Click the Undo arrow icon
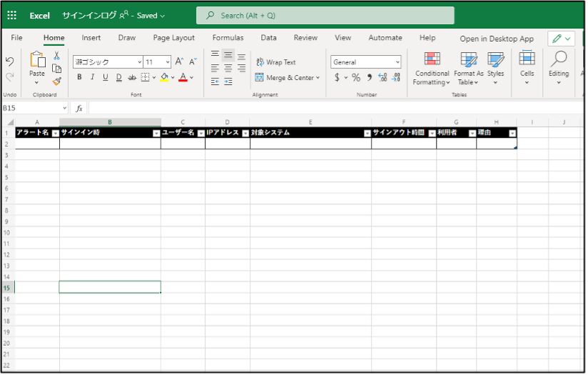 tap(9, 61)
